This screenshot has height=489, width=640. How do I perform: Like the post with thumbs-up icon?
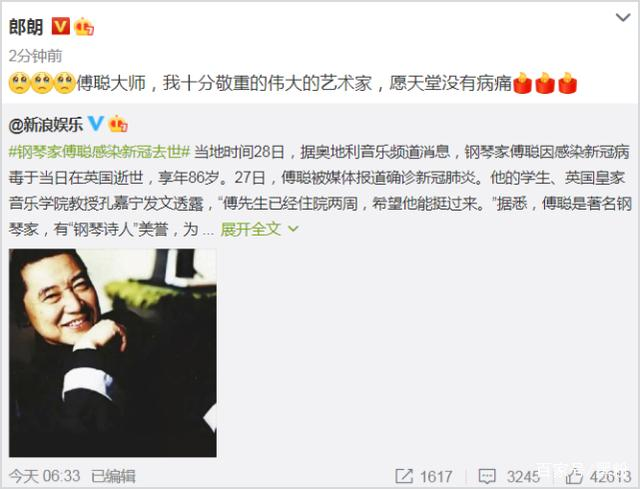click(x=573, y=476)
